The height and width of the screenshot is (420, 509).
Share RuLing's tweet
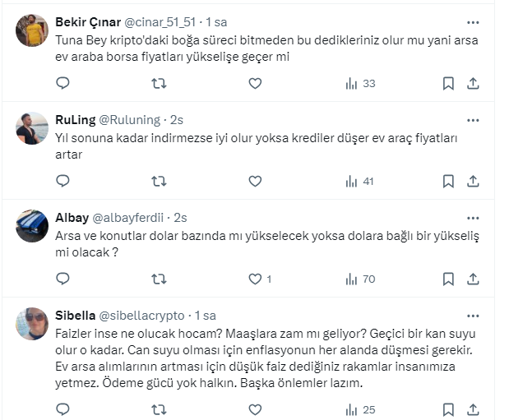[473, 181]
